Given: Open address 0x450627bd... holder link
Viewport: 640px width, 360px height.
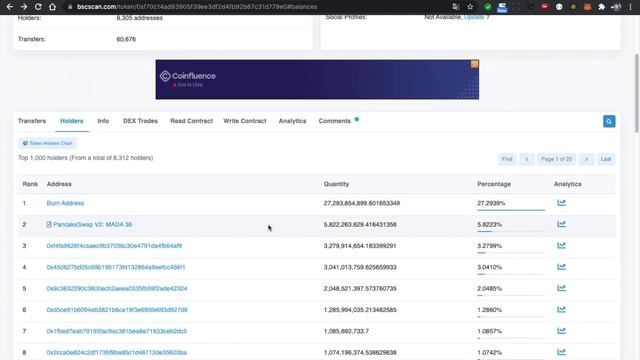Looking at the screenshot, I should pos(116,267).
